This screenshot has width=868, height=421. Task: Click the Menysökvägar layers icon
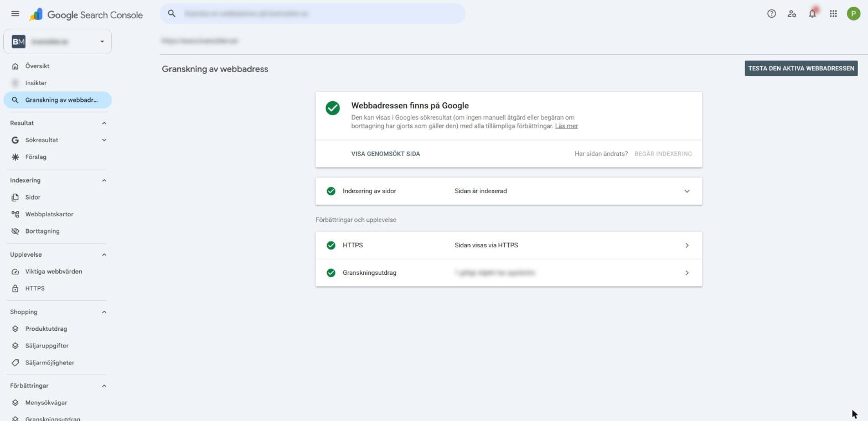15,403
